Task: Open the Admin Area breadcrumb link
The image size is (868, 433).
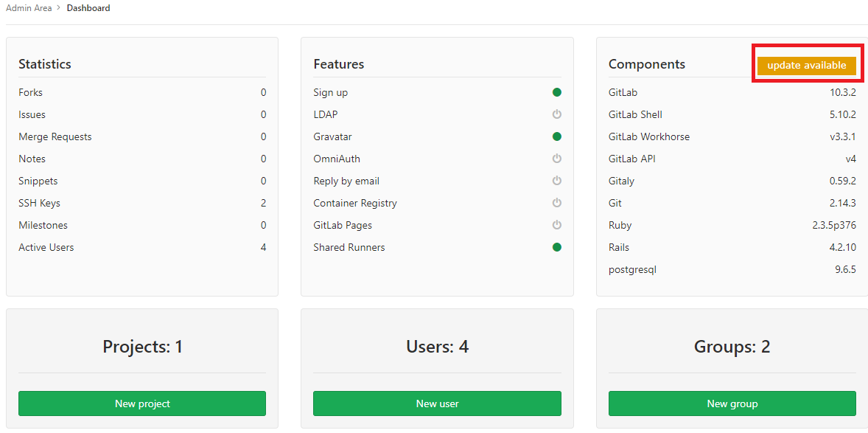Action: click(x=29, y=8)
